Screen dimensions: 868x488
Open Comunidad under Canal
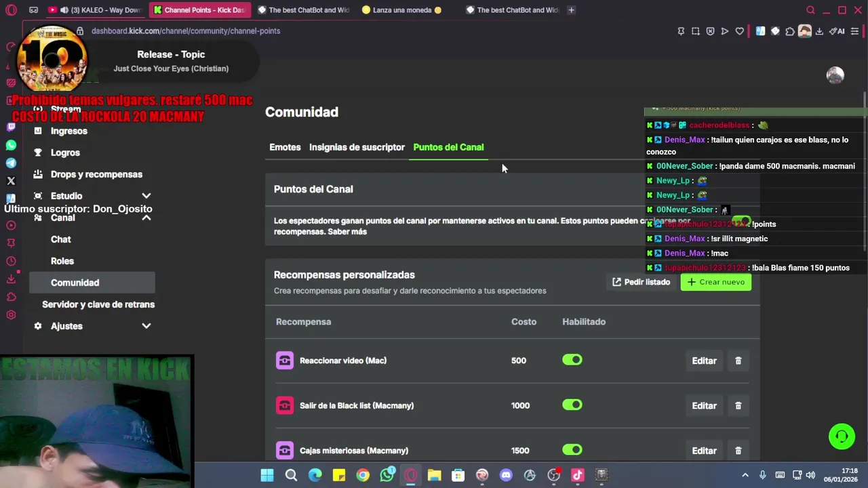(92, 283)
